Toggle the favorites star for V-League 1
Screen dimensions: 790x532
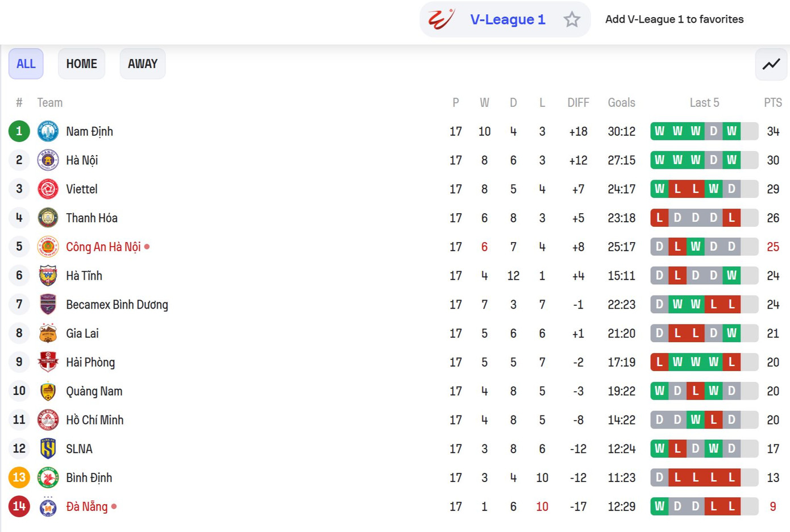coord(572,19)
